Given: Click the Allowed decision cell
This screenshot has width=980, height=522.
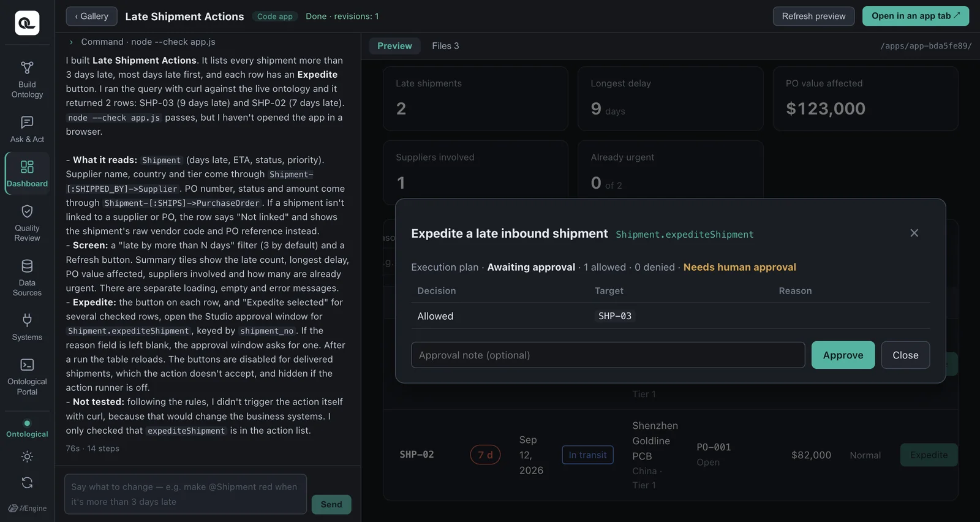Looking at the screenshot, I should 435,316.
